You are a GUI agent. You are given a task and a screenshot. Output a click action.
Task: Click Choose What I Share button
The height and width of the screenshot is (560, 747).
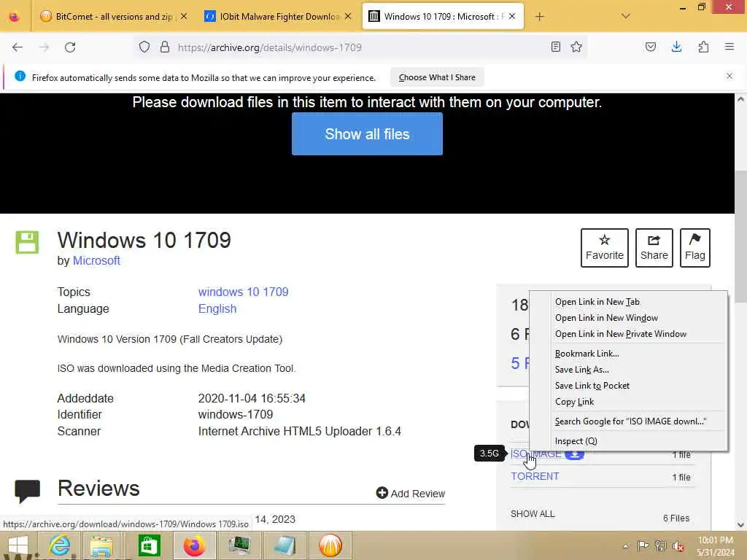tap(437, 77)
